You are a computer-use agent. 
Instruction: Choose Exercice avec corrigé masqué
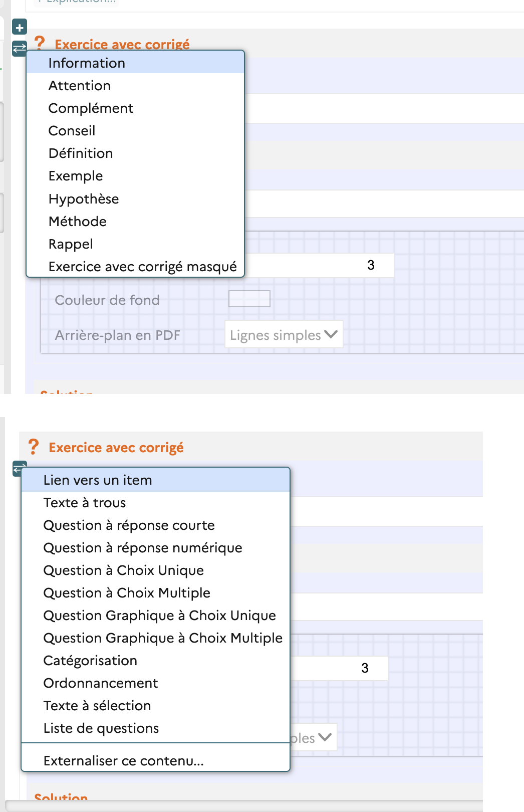(x=142, y=267)
